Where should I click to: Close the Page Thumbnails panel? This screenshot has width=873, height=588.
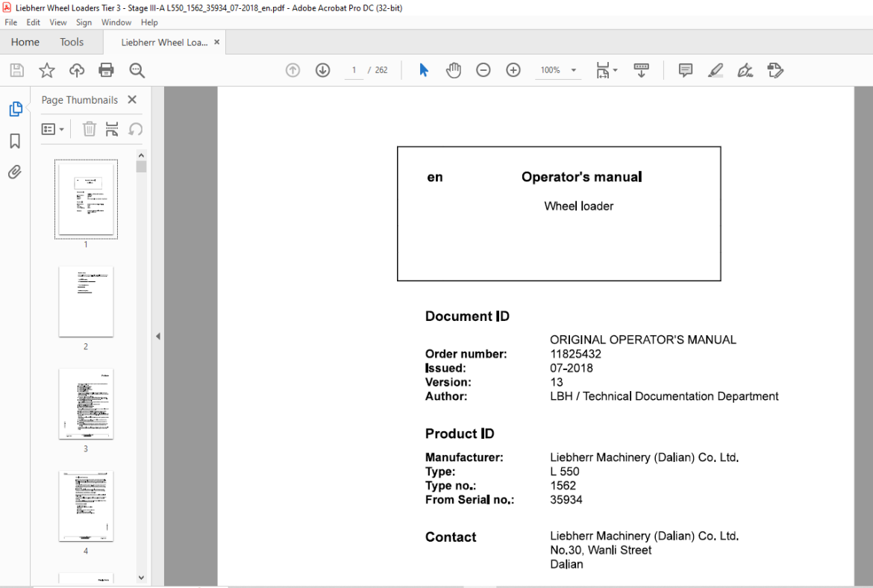(132, 100)
